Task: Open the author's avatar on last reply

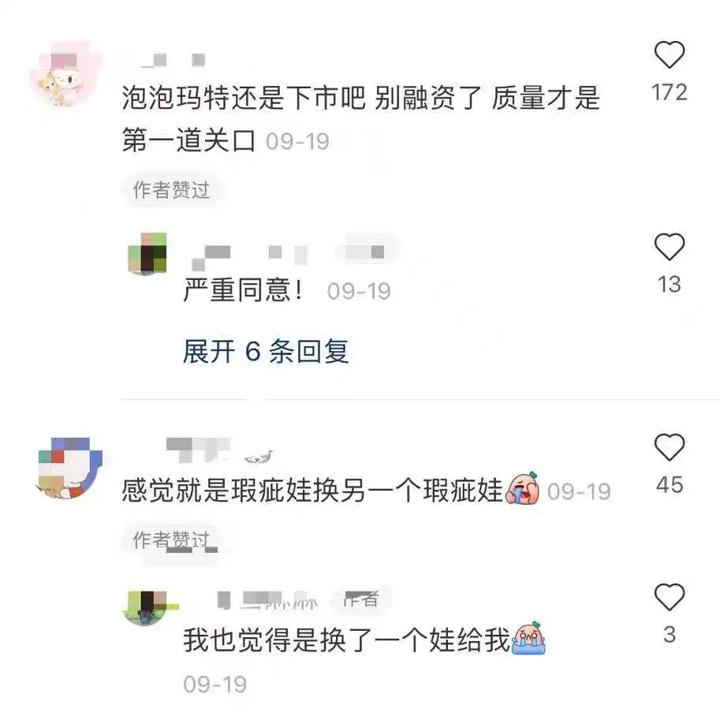Action: click(x=147, y=608)
